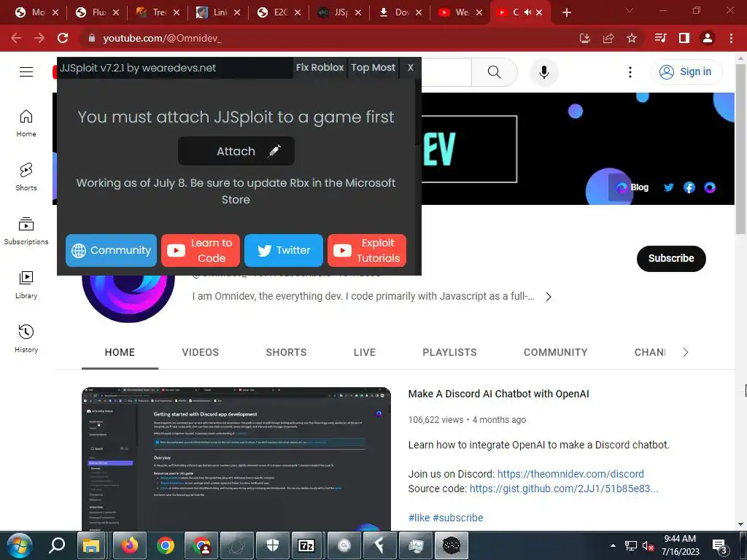Switch to channel COMMUNITY tab
Image resolution: width=747 pixels, height=560 pixels.
pyautogui.click(x=555, y=352)
